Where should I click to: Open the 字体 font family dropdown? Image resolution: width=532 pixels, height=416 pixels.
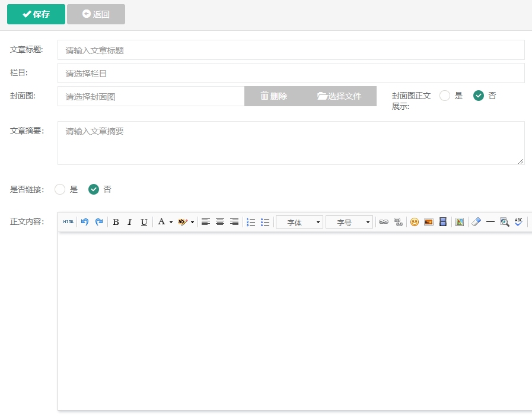pos(300,222)
